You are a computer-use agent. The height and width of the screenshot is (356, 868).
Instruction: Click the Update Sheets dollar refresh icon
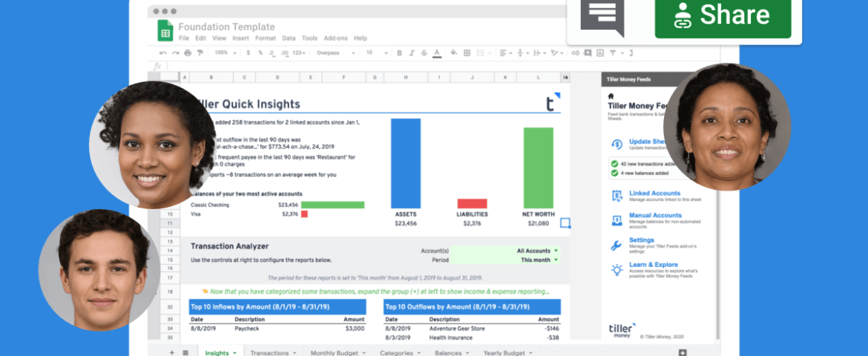pos(617,144)
